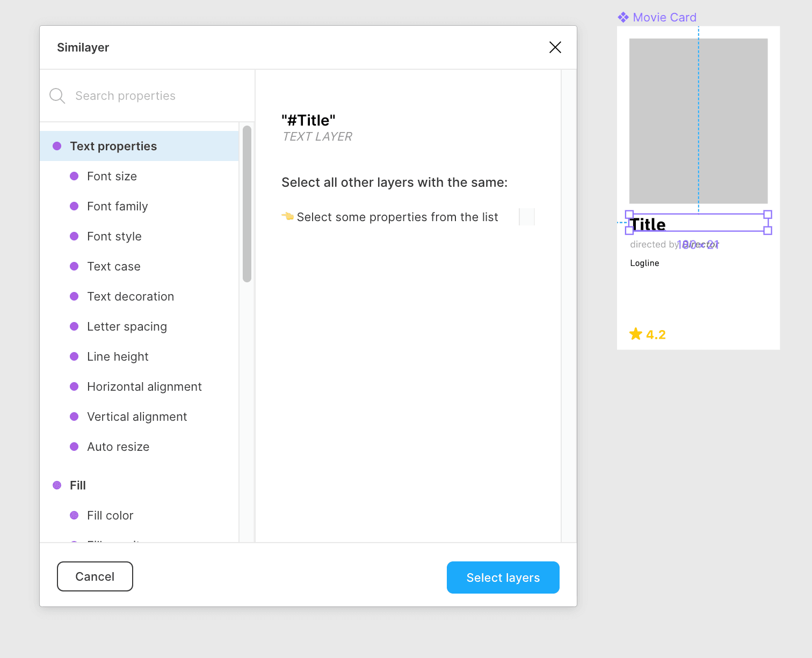Select the Text decoration property
812x658 pixels.
(x=130, y=297)
